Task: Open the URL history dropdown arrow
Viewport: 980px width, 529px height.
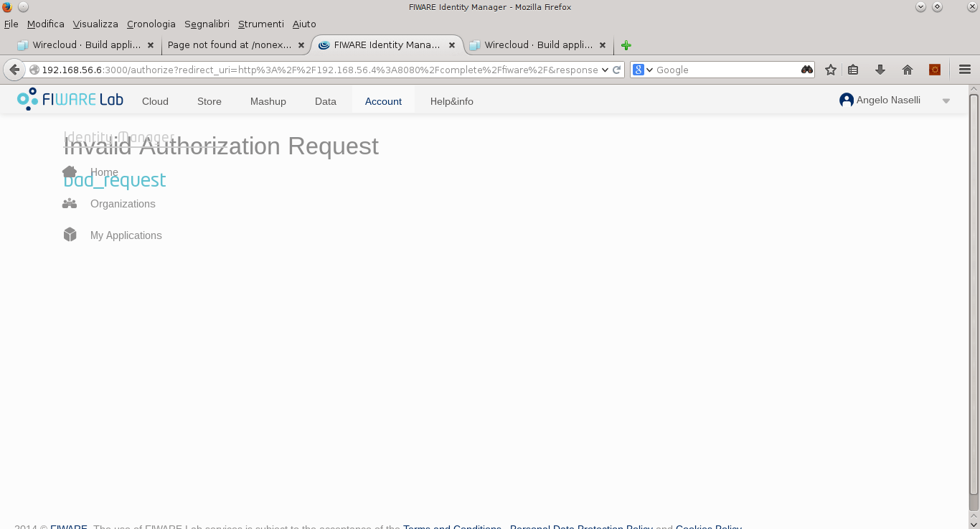Action: pos(605,70)
